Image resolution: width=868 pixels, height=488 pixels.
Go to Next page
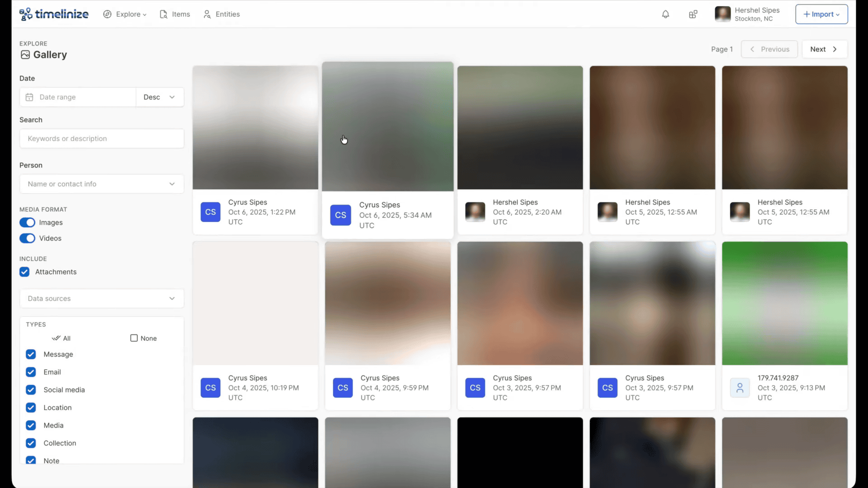pyautogui.click(x=824, y=49)
